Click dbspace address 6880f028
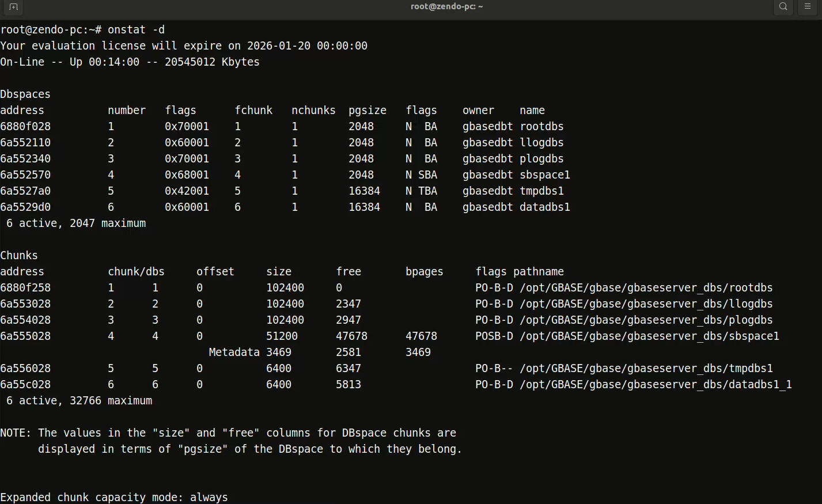 click(25, 127)
